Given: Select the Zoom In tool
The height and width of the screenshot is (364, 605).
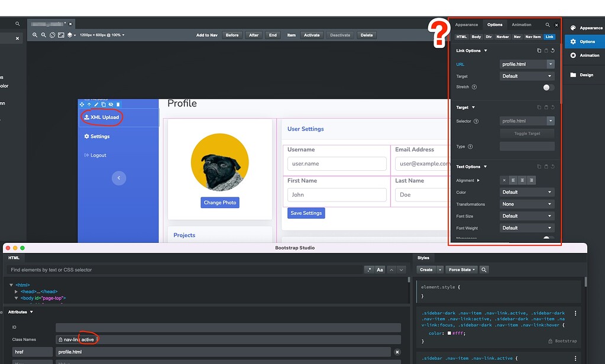Looking at the screenshot, I should click(x=35, y=35).
